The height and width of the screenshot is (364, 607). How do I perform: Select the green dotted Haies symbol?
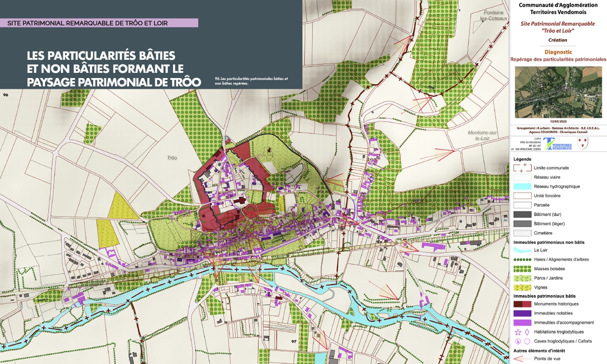[522, 260]
